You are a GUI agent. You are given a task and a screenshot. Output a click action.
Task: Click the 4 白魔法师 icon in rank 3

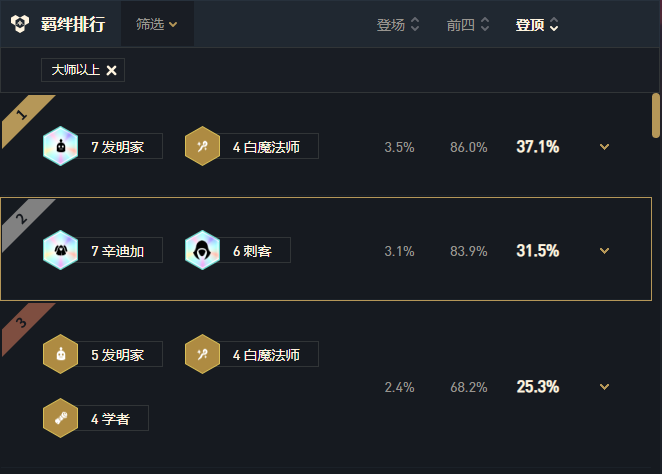point(202,354)
